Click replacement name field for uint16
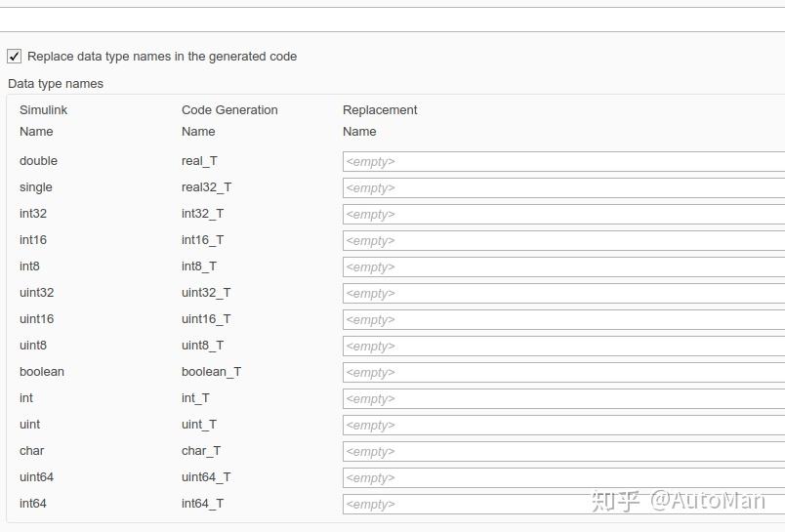The height and width of the screenshot is (532, 785). [x=563, y=320]
